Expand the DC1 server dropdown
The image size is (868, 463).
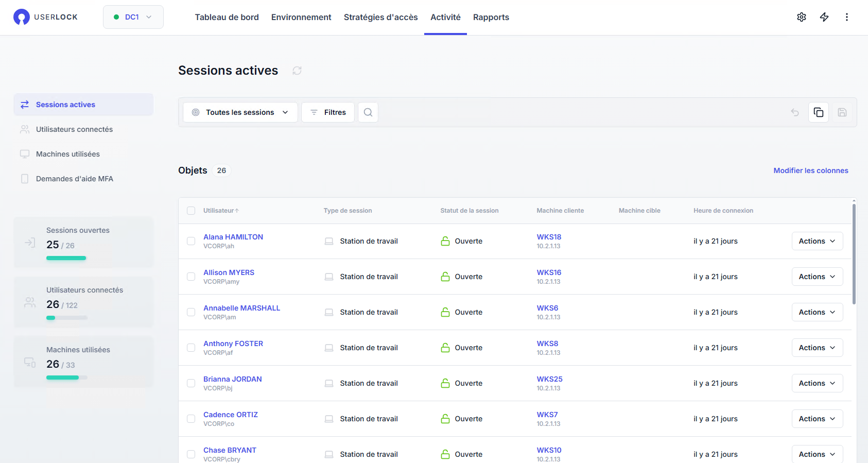(133, 17)
